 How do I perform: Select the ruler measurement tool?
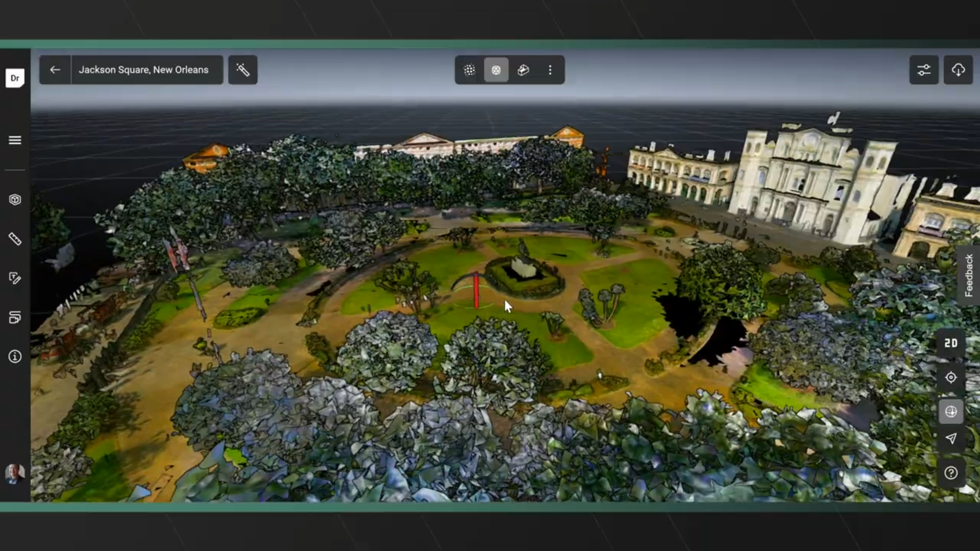(x=15, y=239)
